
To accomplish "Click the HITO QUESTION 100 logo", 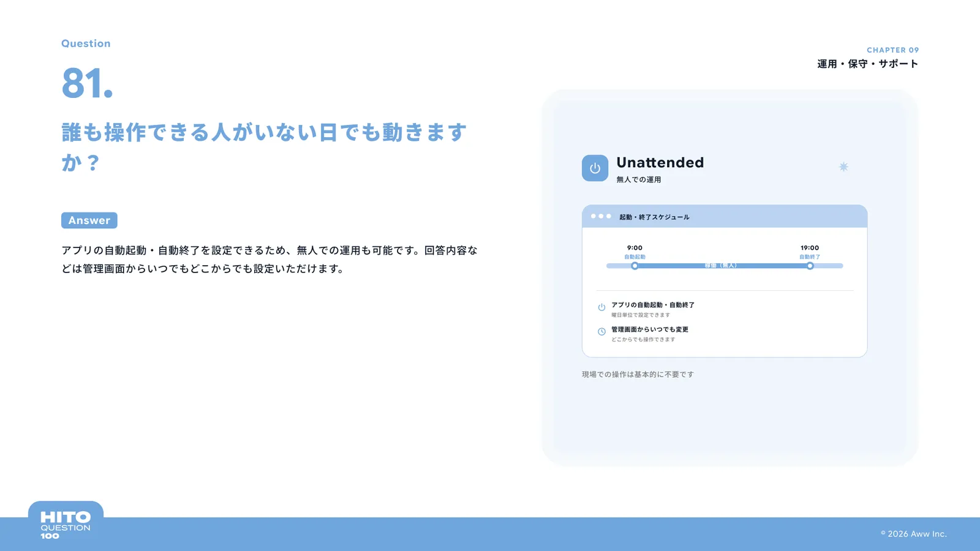I will click(x=66, y=525).
